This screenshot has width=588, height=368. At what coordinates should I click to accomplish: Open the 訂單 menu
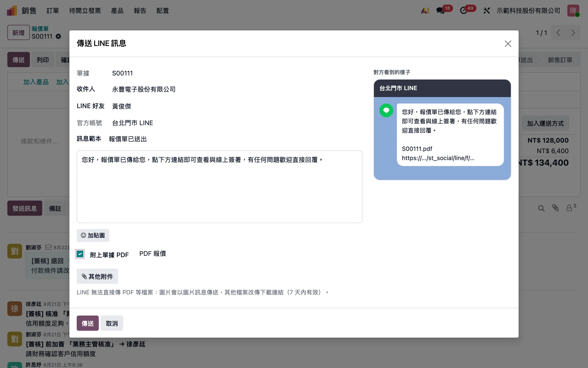[53, 11]
